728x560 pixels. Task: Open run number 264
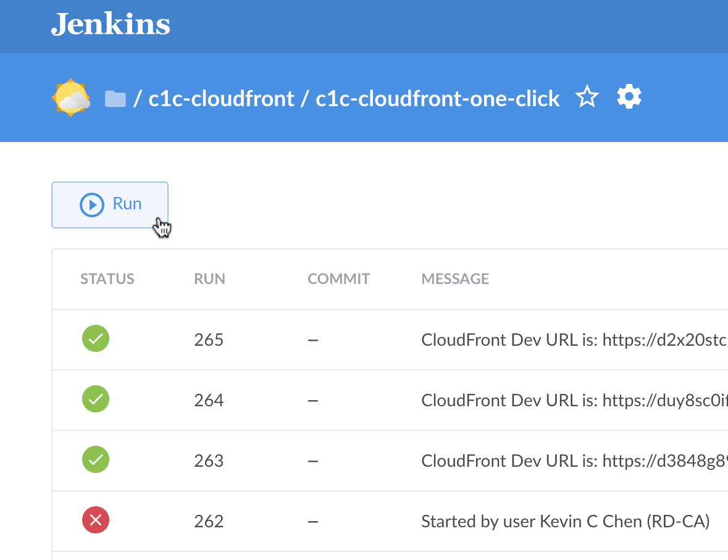point(209,400)
